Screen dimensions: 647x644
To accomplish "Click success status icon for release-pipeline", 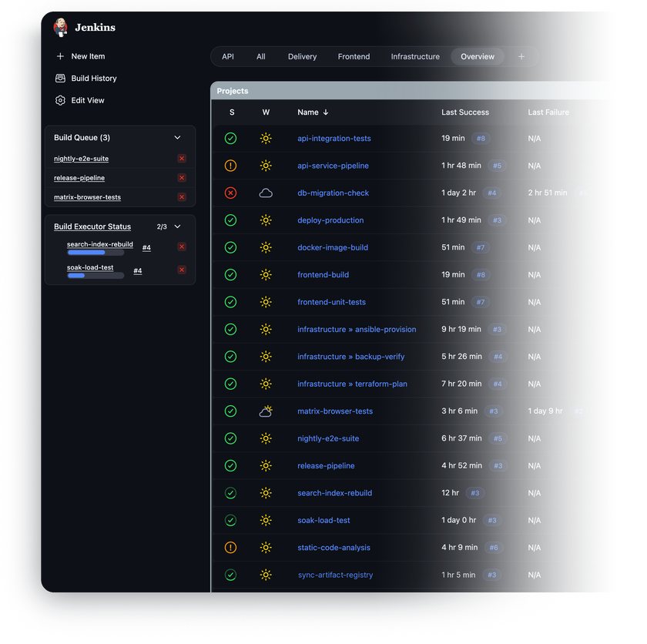I will pyautogui.click(x=230, y=466).
